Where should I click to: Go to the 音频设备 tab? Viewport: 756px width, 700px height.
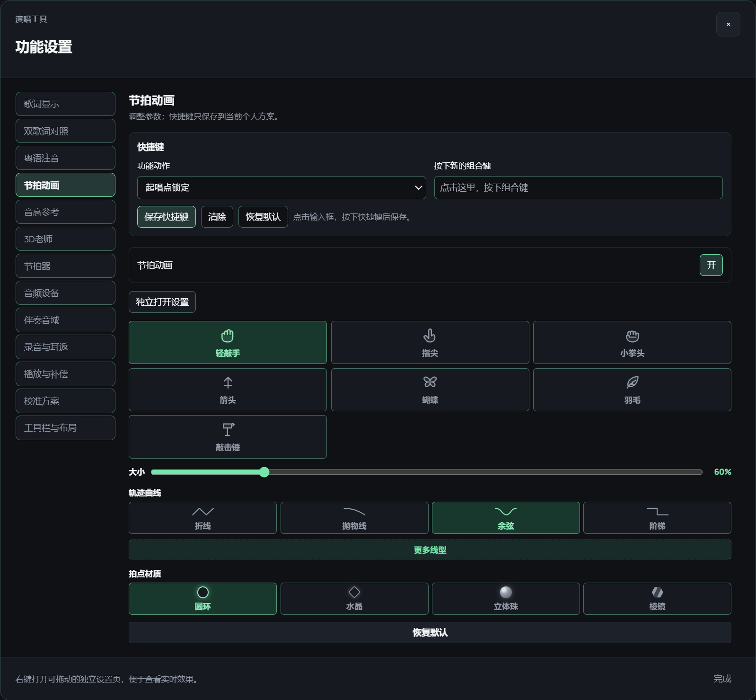tap(65, 293)
